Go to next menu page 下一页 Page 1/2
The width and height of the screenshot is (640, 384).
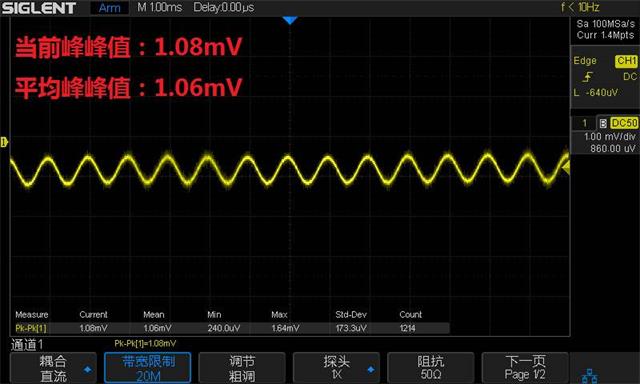525,368
